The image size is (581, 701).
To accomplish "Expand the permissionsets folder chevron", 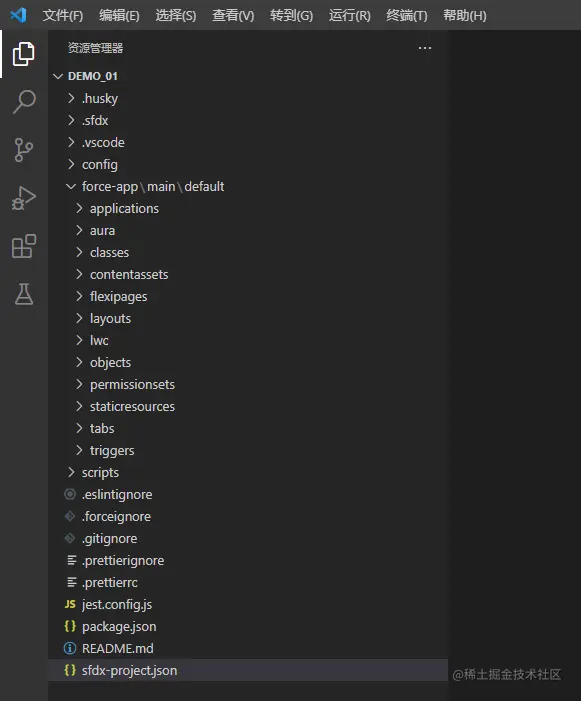I will coord(79,384).
